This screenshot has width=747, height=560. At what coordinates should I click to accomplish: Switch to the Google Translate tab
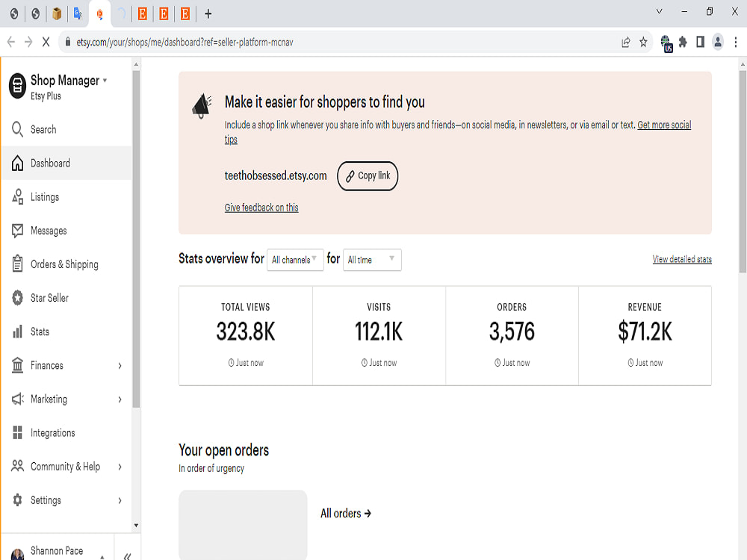point(78,13)
